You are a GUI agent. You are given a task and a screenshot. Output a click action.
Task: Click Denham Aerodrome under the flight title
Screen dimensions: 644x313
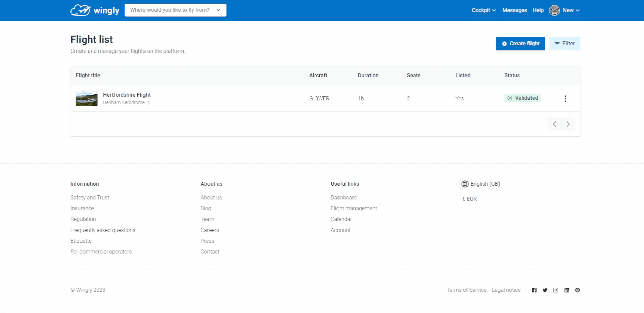[124, 103]
